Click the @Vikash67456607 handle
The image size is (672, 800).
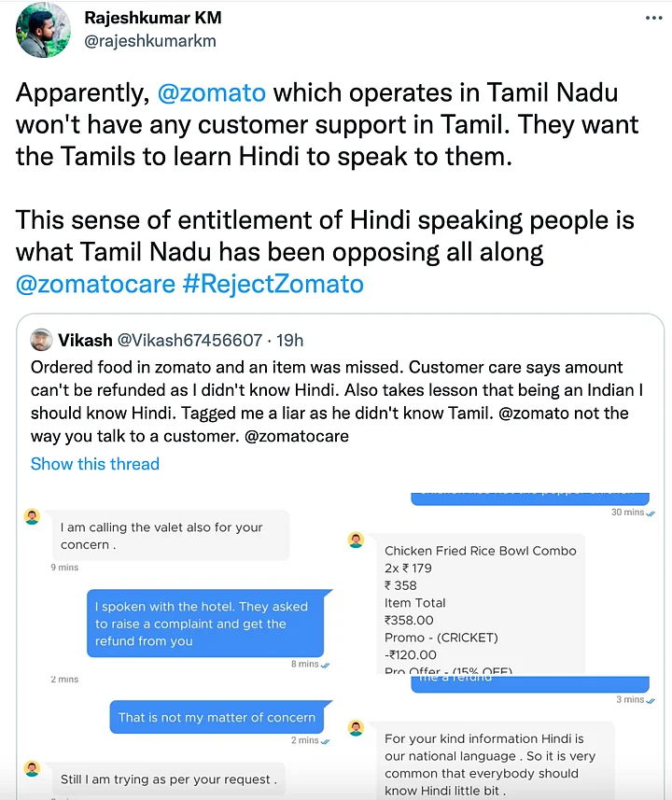189,340
